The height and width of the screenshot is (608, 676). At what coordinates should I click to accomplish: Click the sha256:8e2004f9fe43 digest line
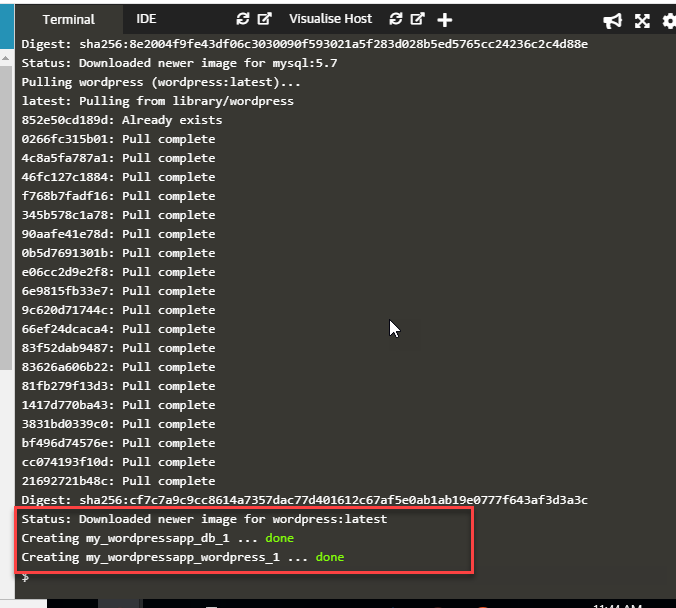tap(304, 44)
